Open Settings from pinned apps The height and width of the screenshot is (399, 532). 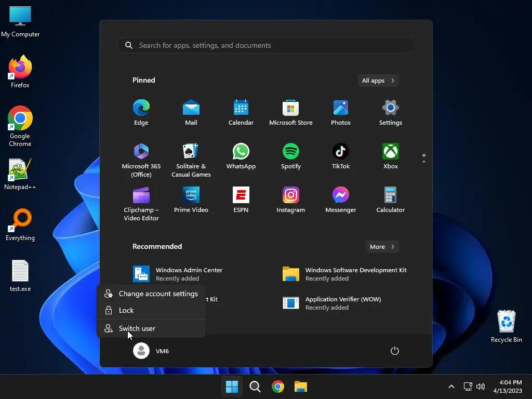pos(391,113)
